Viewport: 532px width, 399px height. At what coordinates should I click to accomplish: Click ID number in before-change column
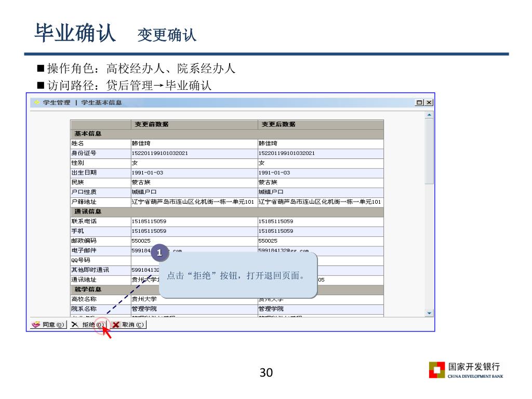160,153
